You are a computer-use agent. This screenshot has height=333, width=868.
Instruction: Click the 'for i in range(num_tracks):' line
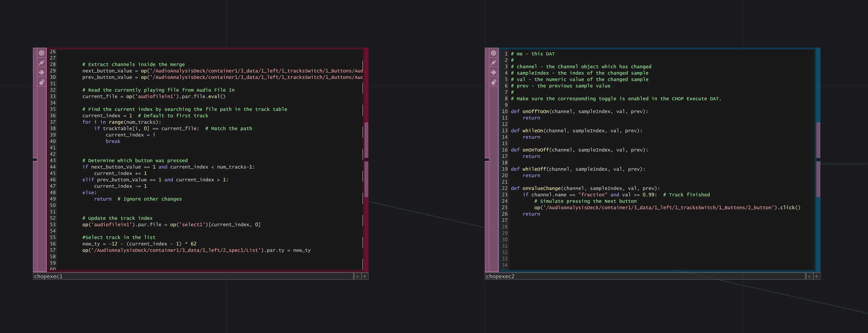122,122
